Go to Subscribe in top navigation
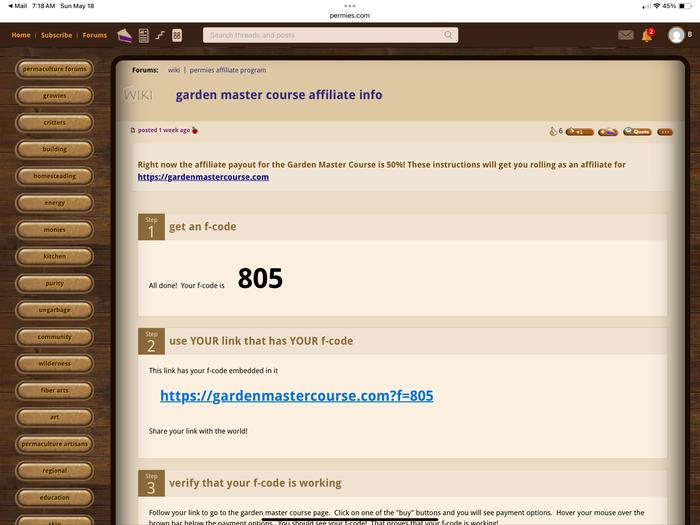700x525 pixels. [x=56, y=35]
